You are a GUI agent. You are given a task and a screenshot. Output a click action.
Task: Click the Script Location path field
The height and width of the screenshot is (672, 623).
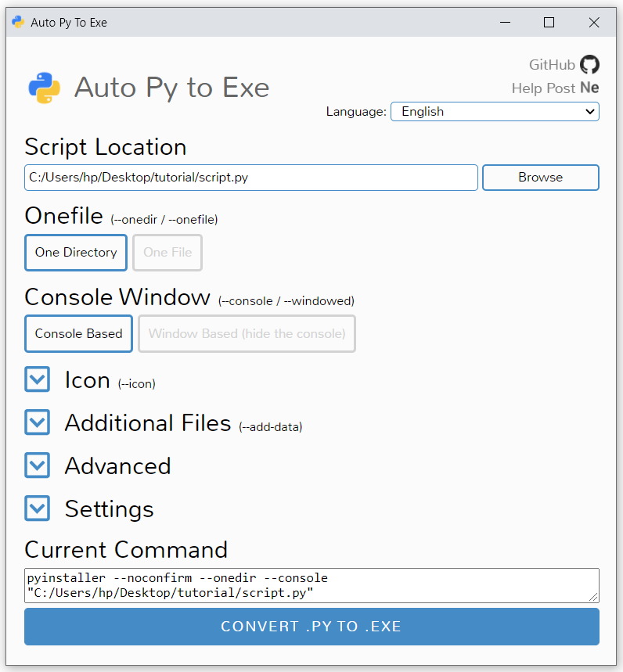coord(251,178)
